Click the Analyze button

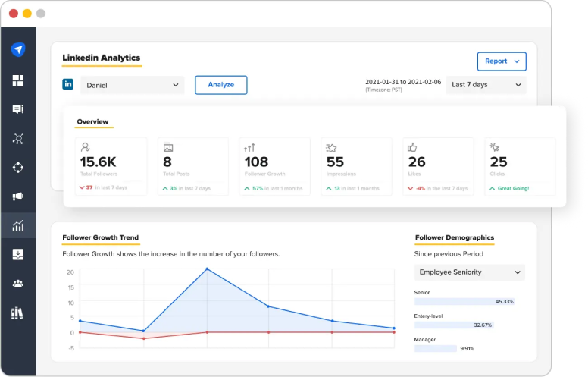coord(220,85)
